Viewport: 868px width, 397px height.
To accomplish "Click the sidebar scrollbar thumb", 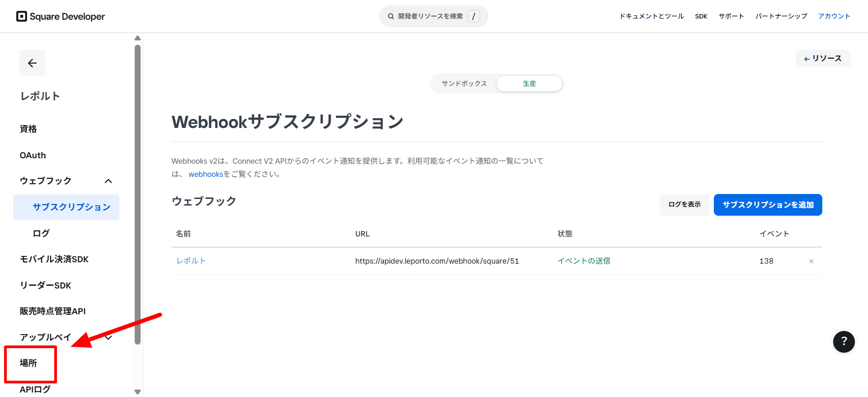I will coord(138,194).
